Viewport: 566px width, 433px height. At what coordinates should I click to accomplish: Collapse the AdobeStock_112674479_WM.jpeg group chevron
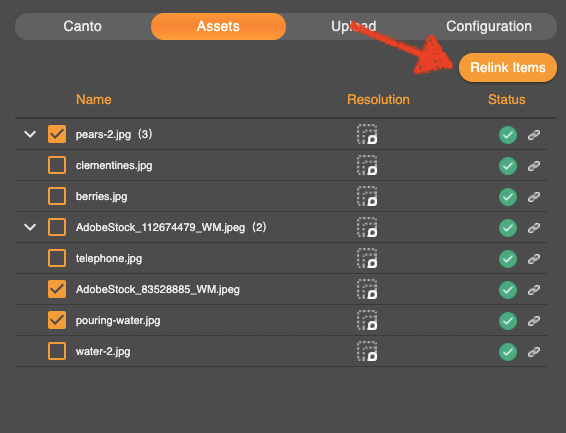30,227
